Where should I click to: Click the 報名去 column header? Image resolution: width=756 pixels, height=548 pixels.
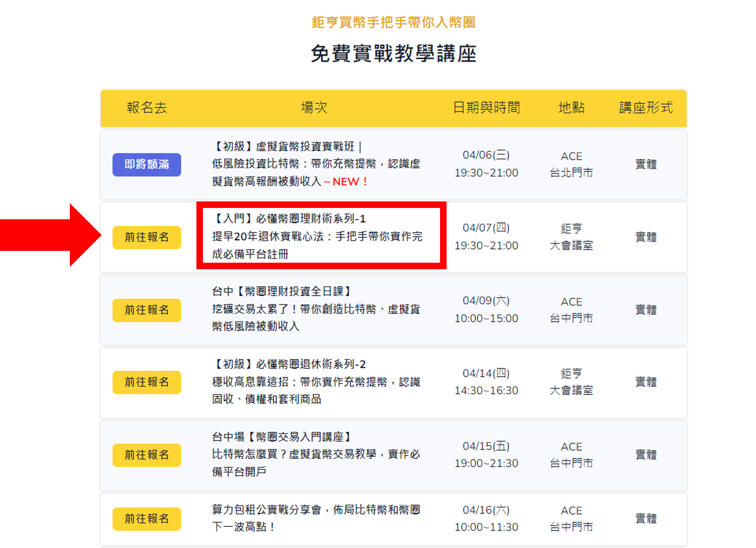click(x=147, y=107)
